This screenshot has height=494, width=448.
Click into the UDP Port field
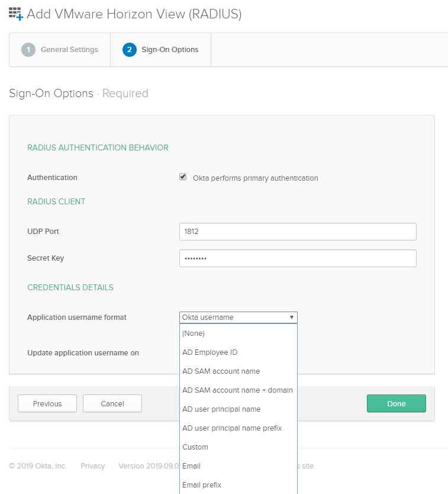pyautogui.click(x=298, y=232)
